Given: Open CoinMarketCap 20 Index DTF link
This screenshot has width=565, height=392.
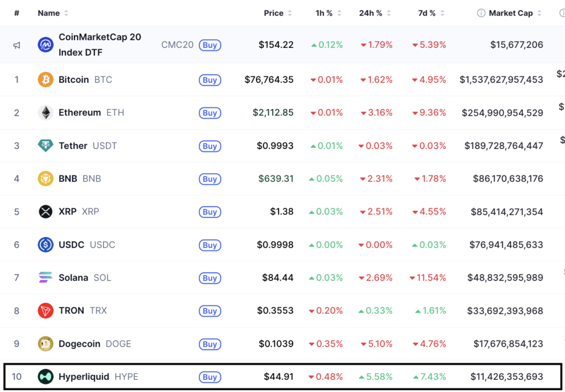Looking at the screenshot, I should 100,45.
